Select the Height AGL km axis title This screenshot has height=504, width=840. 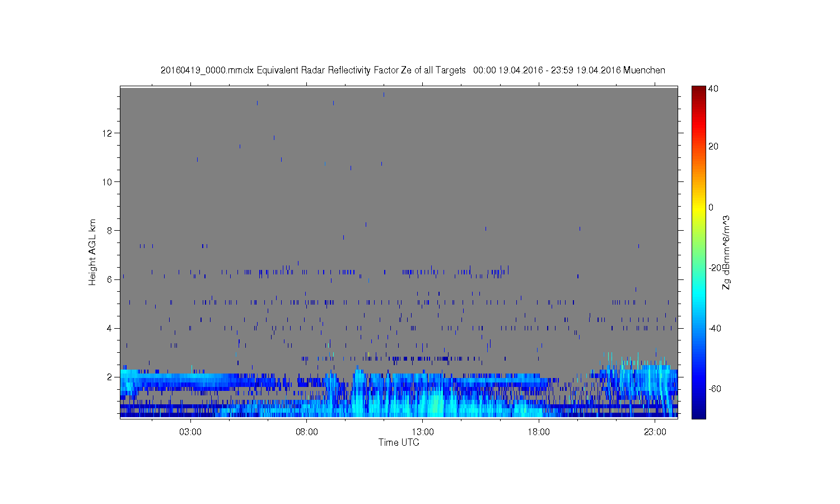point(92,252)
